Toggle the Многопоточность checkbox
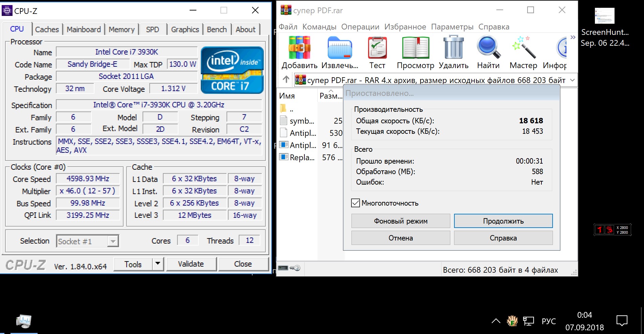The image size is (644, 334). pos(356,203)
